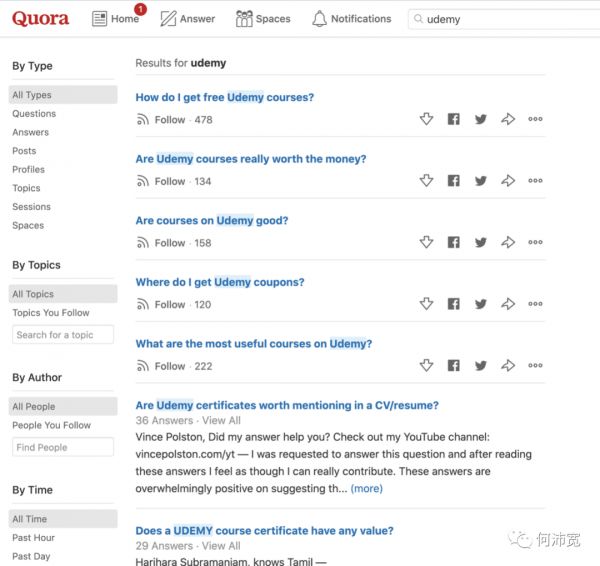Expand the answer with the (more) link
600x566 pixels.
(x=366, y=489)
